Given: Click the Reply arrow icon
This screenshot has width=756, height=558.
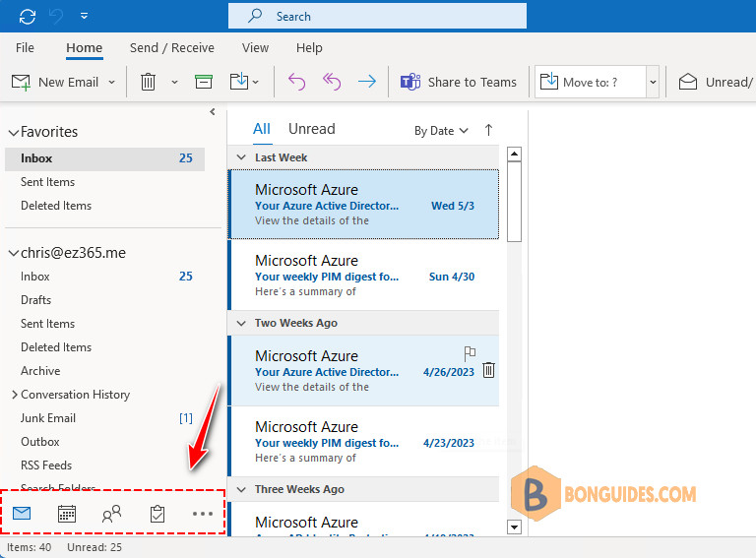Looking at the screenshot, I should 296,82.
